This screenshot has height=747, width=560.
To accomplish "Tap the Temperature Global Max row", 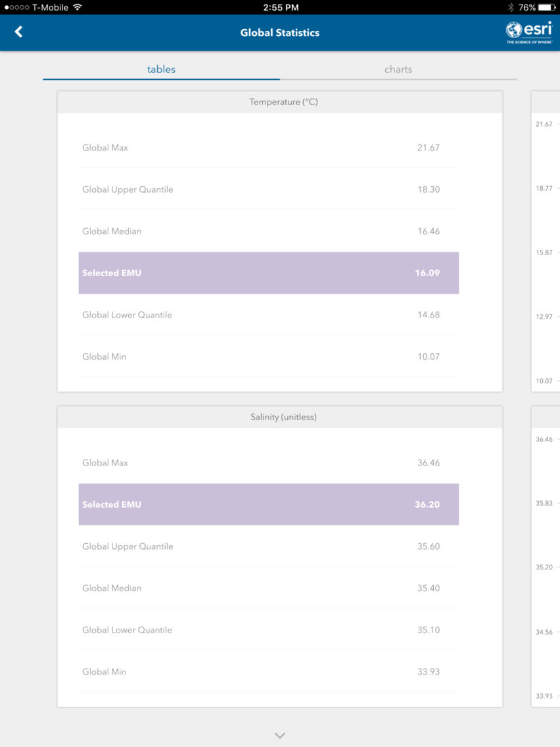I will (269, 148).
